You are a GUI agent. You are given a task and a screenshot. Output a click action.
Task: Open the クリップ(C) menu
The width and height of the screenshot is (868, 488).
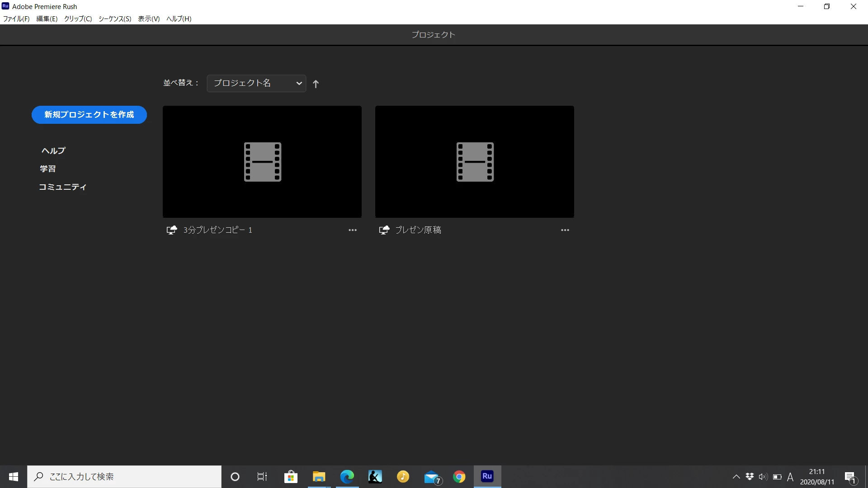pyautogui.click(x=78, y=19)
